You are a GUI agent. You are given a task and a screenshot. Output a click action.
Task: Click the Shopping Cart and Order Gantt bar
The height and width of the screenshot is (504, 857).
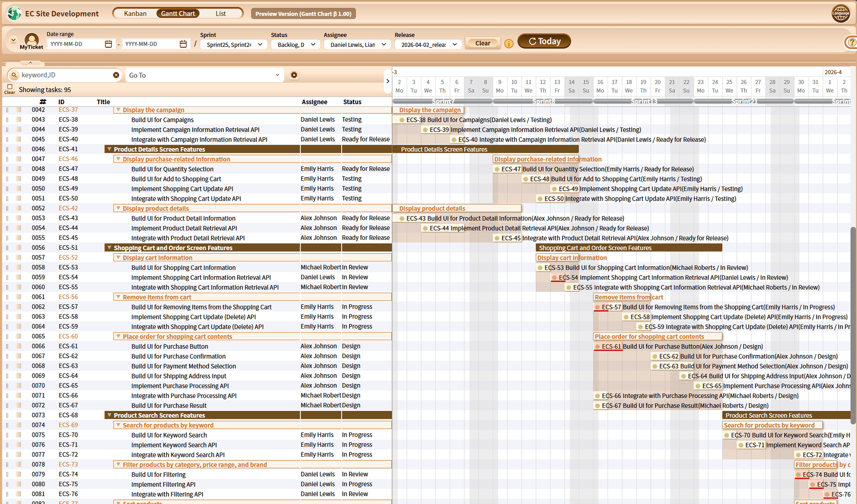coord(629,248)
